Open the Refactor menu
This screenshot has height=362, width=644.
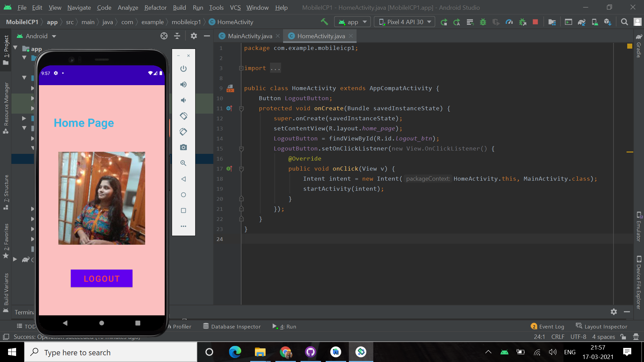tap(155, 7)
